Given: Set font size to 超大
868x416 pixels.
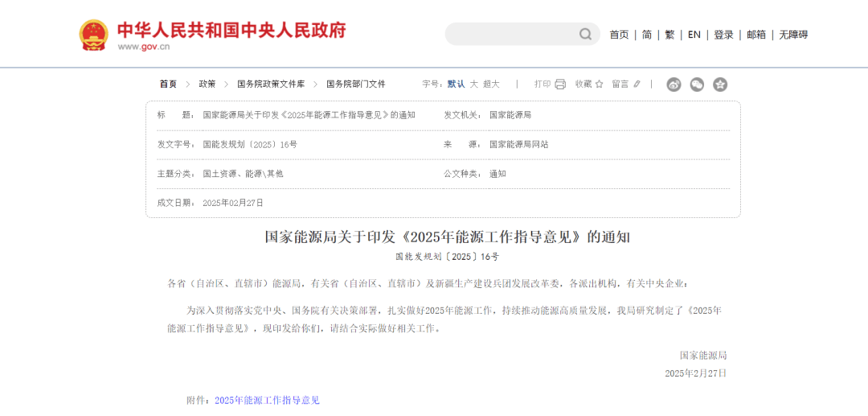Looking at the screenshot, I should click(x=491, y=84).
